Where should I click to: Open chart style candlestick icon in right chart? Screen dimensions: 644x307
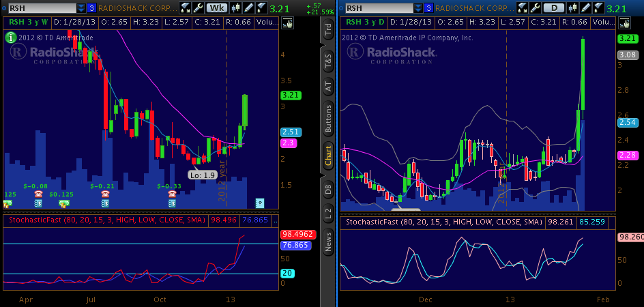point(572,8)
